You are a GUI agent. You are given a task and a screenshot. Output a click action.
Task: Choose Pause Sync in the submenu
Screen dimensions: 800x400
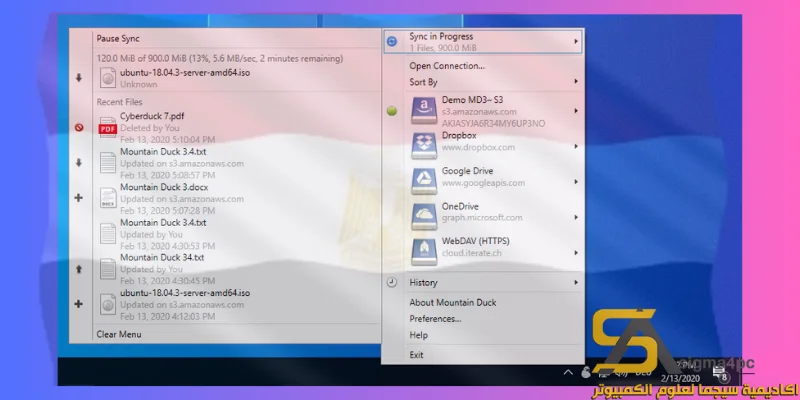click(118, 39)
